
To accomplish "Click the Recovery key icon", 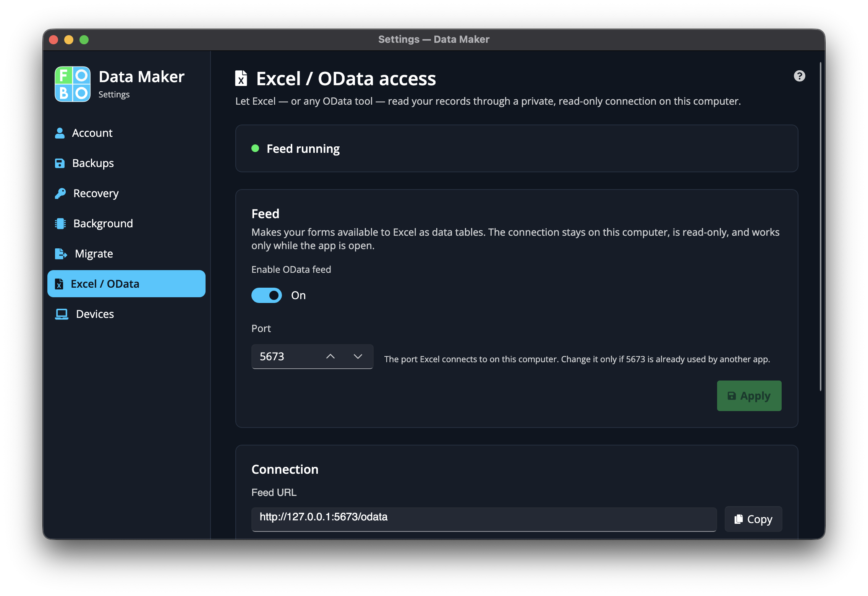I will (60, 193).
